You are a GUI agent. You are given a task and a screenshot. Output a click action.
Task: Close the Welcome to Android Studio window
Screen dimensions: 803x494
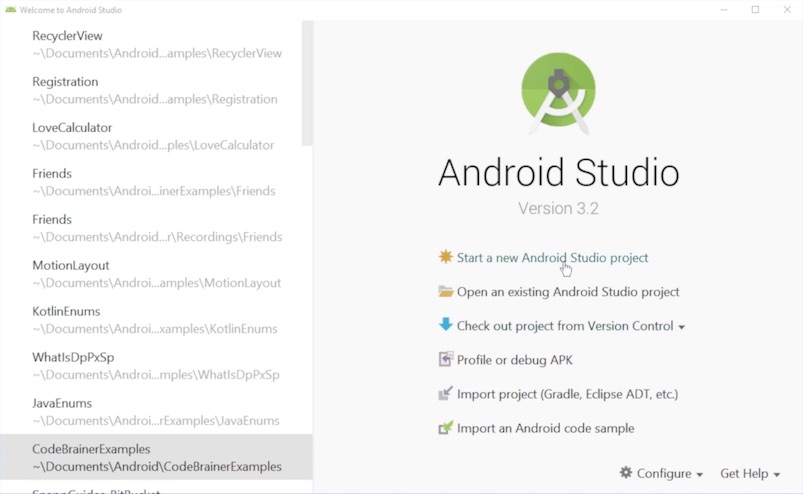click(x=787, y=9)
